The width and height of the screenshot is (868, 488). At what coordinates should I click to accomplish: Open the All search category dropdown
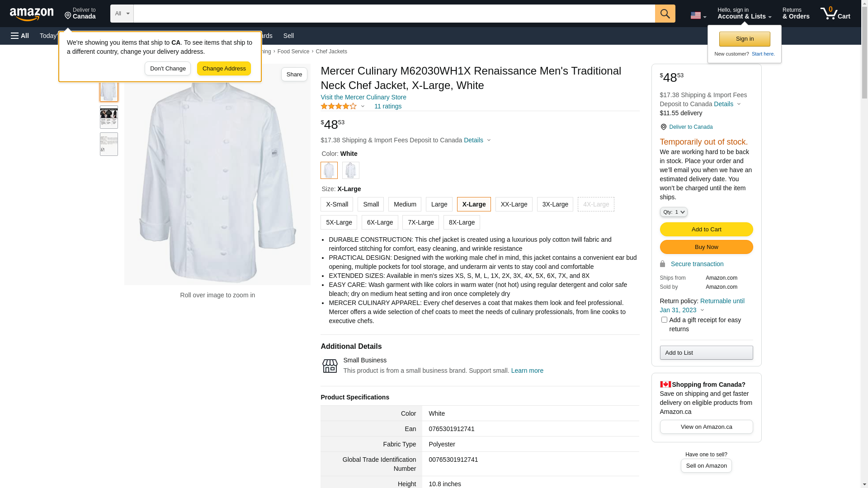point(122,14)
